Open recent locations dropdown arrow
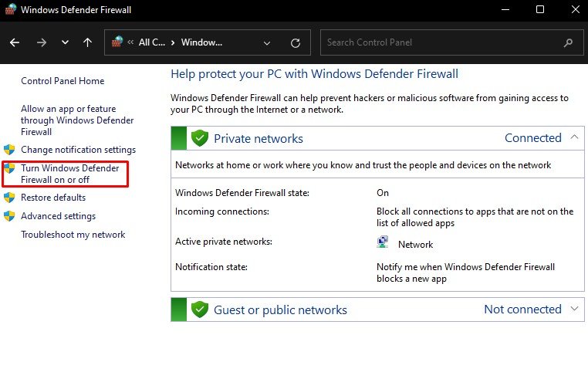 point(65,42)
